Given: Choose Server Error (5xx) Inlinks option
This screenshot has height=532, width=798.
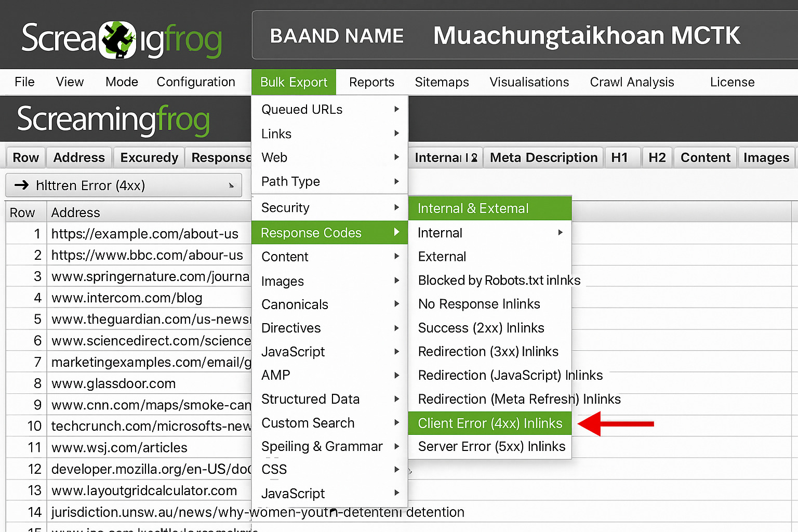Looking at the screenshot, I should click(x=491, y=447).
